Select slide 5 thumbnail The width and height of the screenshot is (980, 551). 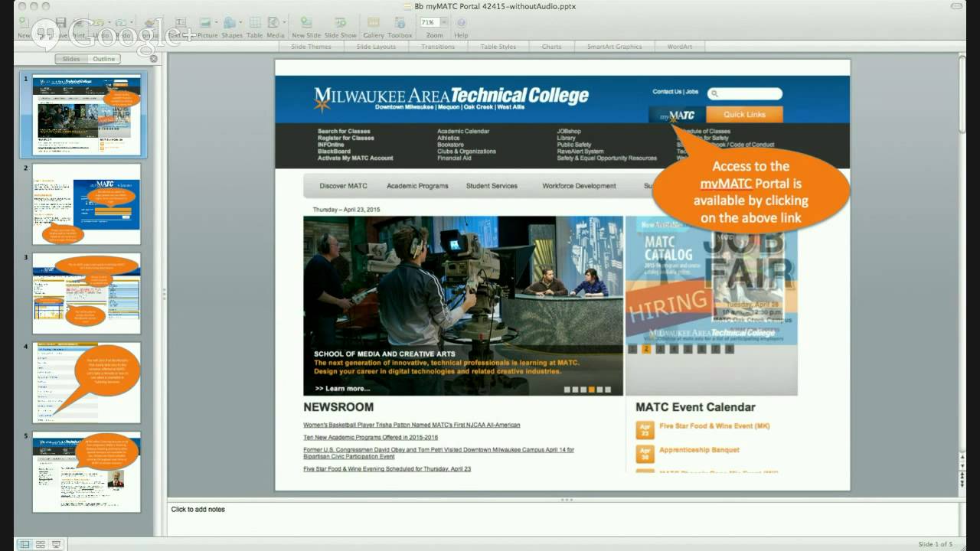point(86,472)
